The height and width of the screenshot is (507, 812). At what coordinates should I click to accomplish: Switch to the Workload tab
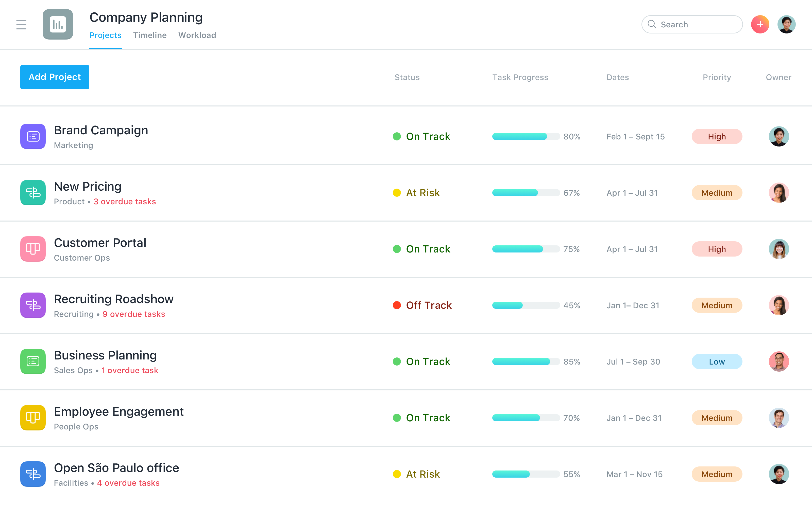[197, 35]
